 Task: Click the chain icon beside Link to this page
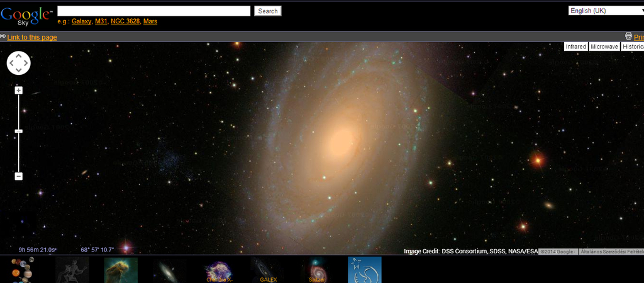click(x=3, y=36)
